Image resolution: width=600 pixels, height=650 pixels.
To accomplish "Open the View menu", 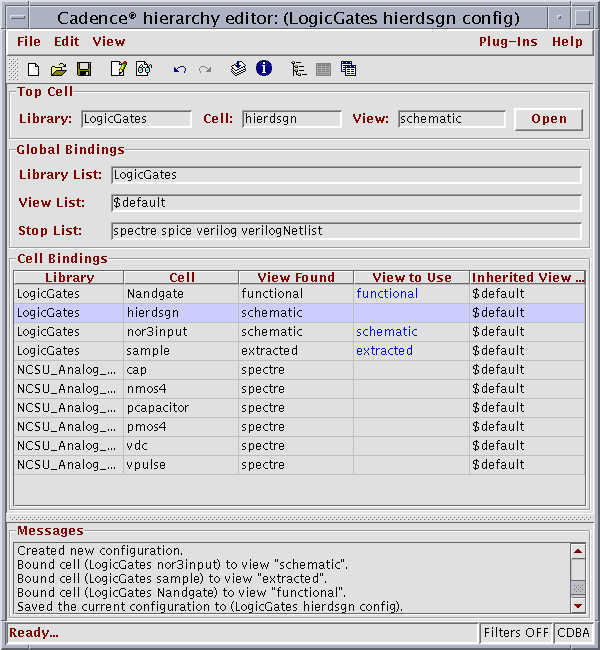I will 109,41.
